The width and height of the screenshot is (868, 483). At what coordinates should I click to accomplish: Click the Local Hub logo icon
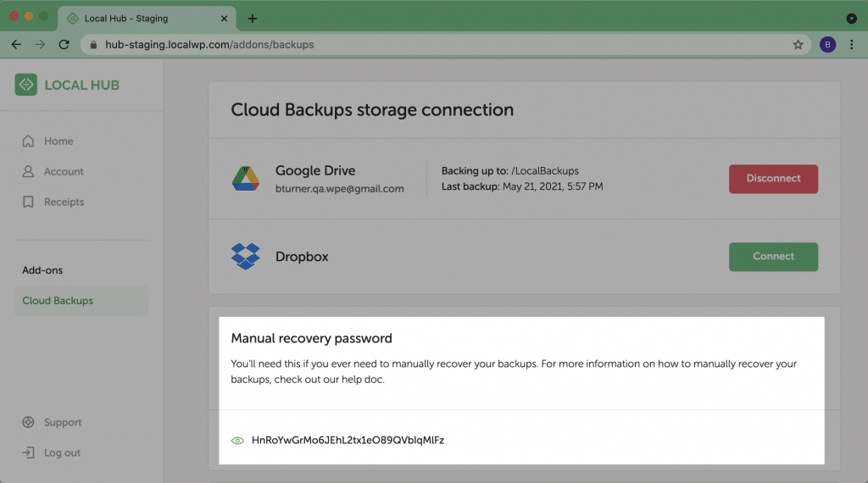[x=26, y=85]
